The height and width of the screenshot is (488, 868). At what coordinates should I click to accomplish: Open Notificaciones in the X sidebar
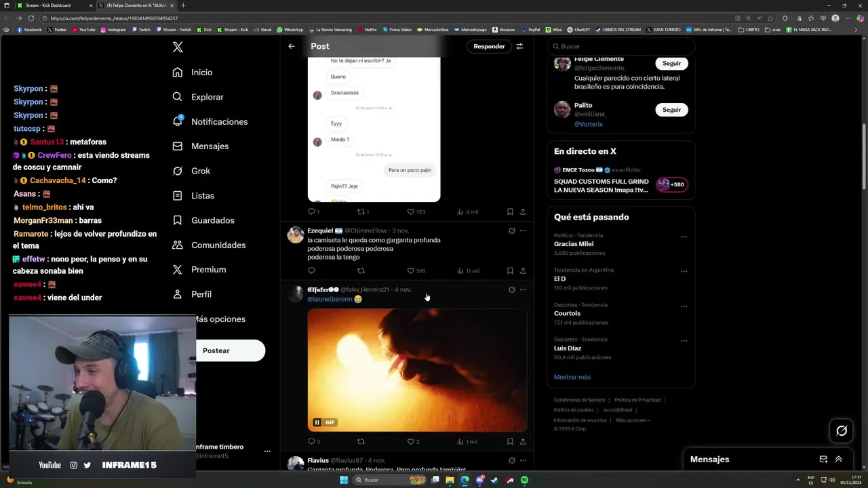[210, 121]
